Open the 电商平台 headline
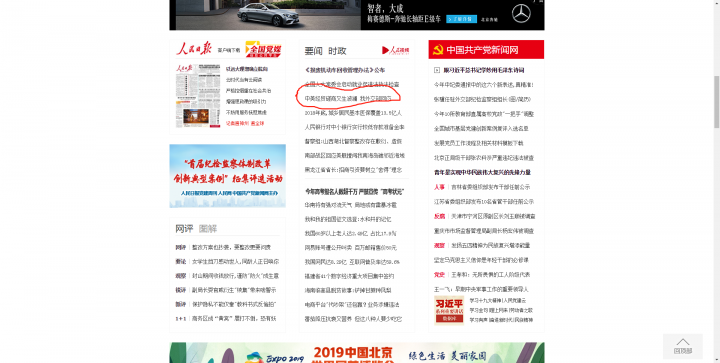The height and width of the screenshot is (363, 720). tap(352, 305)
